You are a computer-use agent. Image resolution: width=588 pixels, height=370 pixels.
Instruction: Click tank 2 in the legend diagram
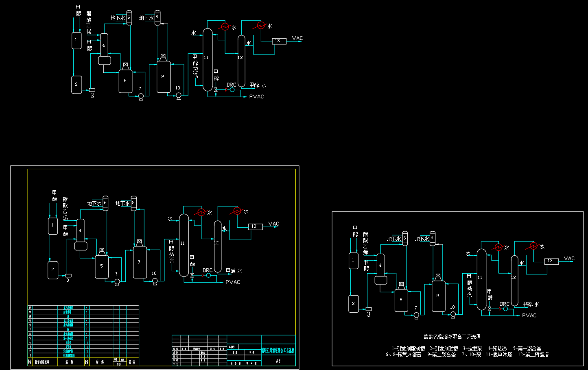pyautogui.click(x=353, y=304)
